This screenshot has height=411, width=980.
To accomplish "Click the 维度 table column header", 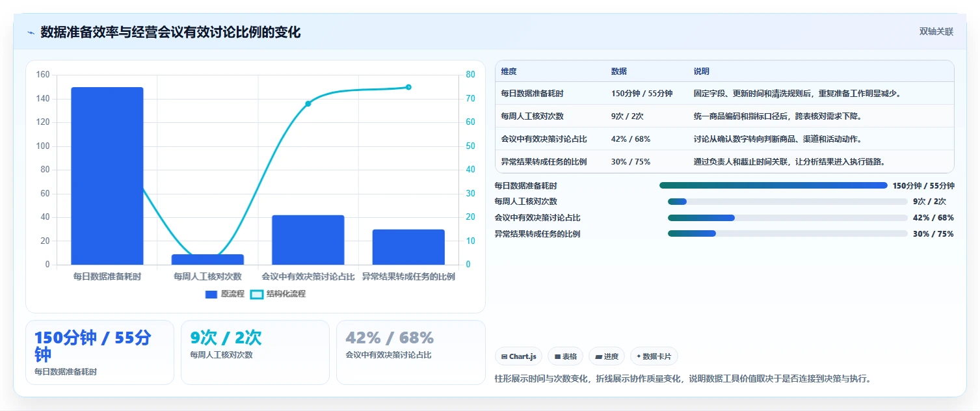I will 509,72.
